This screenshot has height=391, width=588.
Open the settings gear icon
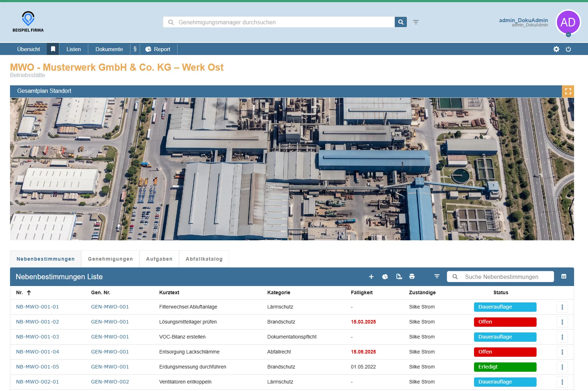pos(556,49)
